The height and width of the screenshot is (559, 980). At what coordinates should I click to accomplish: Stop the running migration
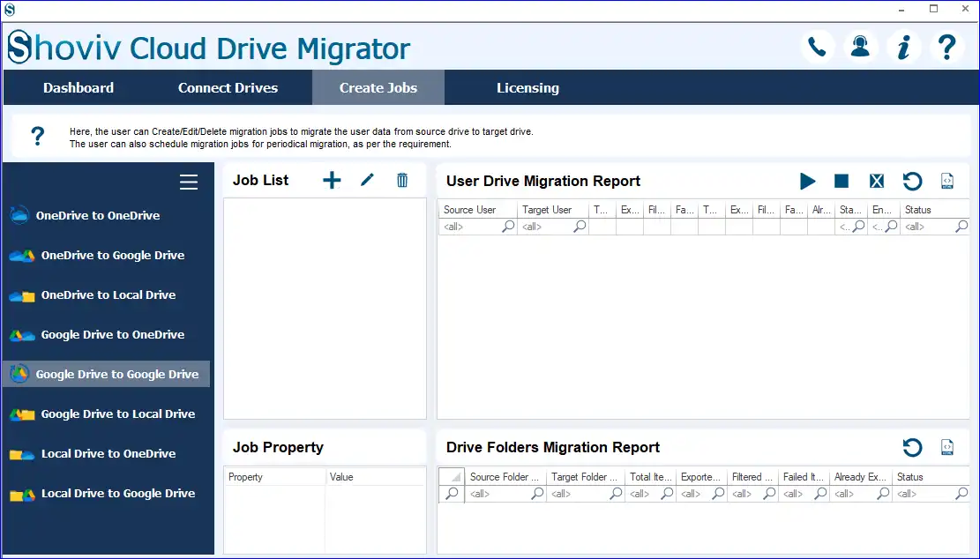(841, 181)
